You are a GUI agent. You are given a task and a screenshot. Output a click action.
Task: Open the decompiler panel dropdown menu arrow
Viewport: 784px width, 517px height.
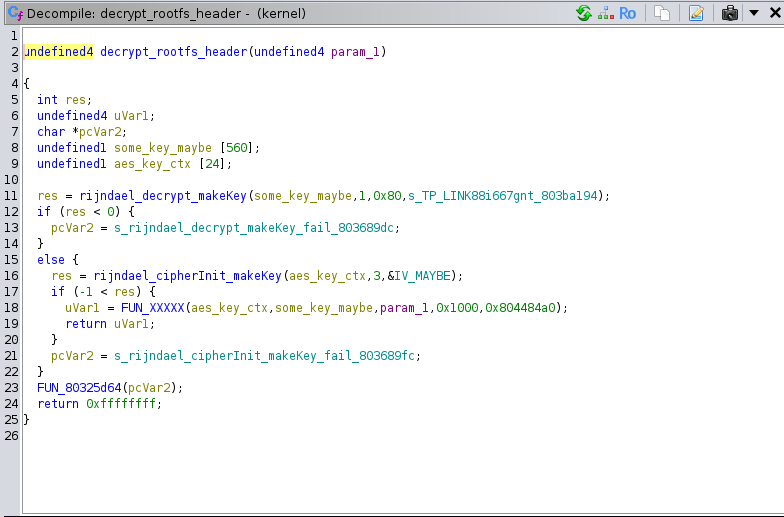coord(754,13)
